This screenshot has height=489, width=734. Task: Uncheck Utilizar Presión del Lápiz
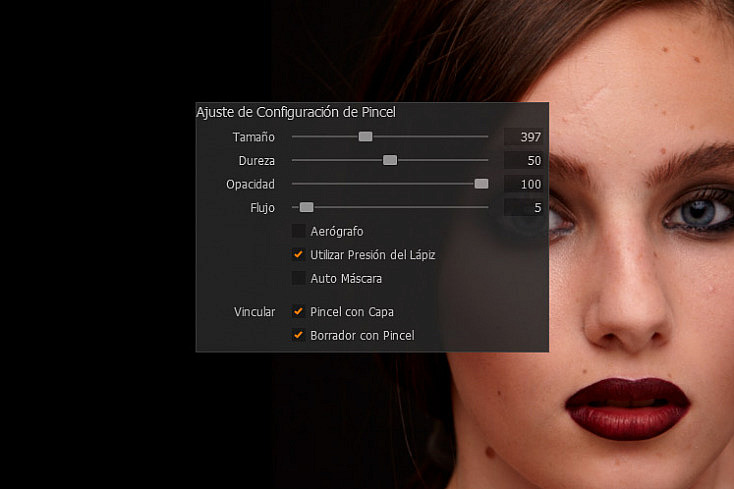tap(298, 255)
